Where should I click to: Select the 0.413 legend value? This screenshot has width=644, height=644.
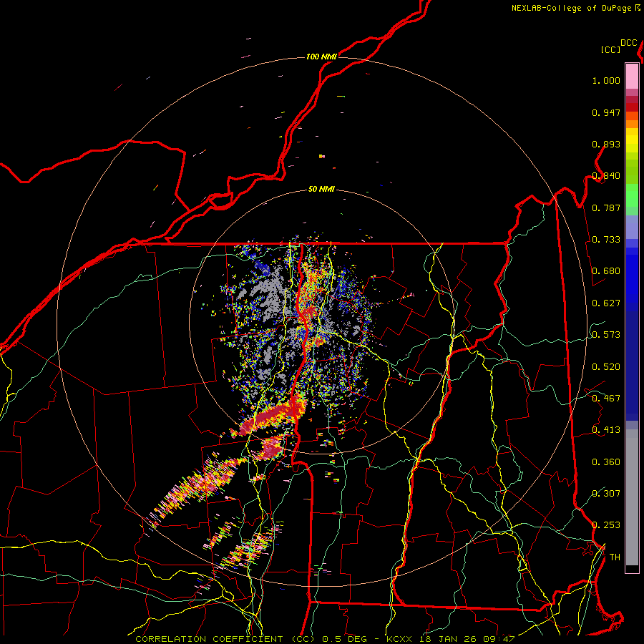606,430
